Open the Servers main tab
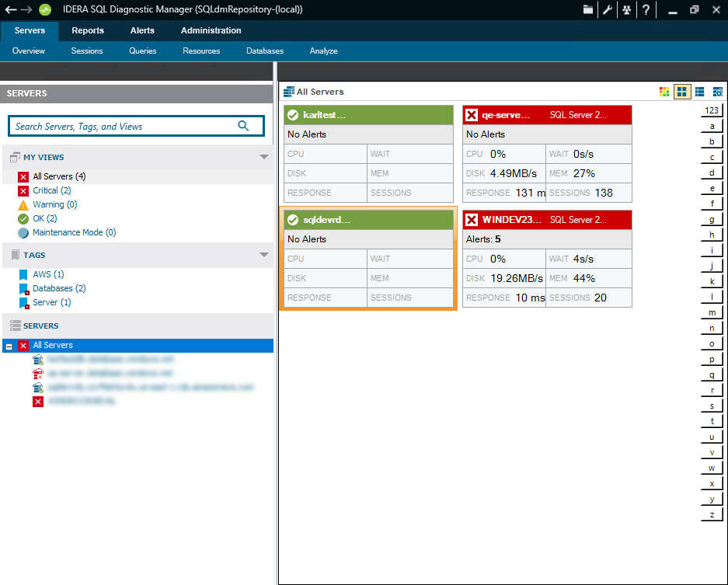Image resolution: width=728 pixels, height=585 pixels. coord(30,30)
